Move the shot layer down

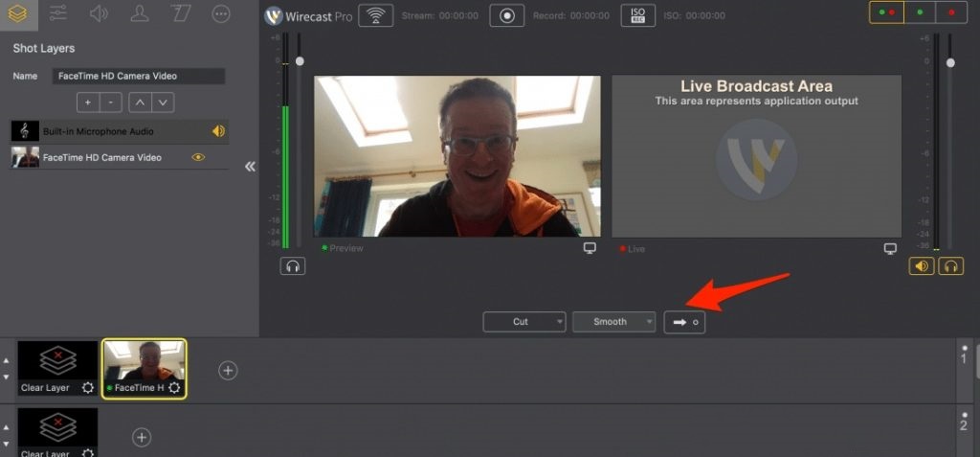click(x=163, y=103)
